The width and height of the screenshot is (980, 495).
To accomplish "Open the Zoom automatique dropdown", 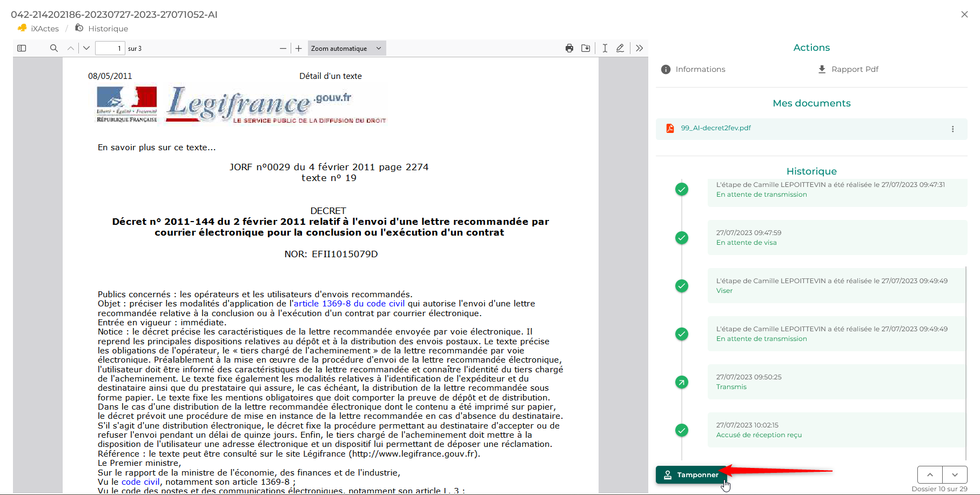I will point(346,48).
